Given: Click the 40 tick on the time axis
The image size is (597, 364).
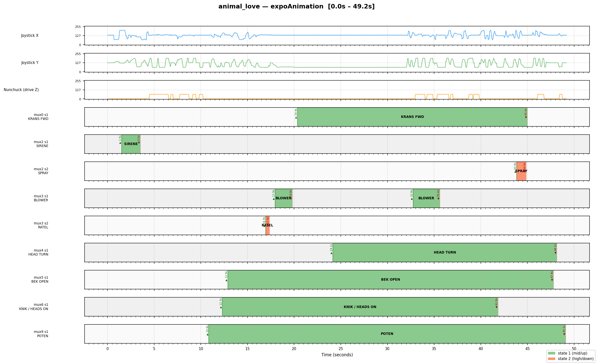Looking at the screenshot, I should pyautogui.click(x=481, y=349).
